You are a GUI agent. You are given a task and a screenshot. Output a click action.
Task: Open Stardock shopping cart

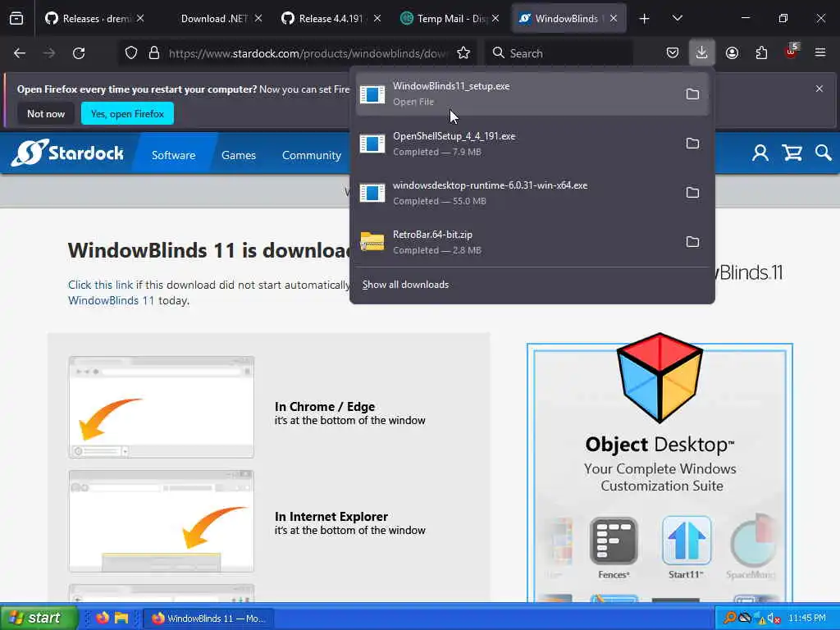792,153
